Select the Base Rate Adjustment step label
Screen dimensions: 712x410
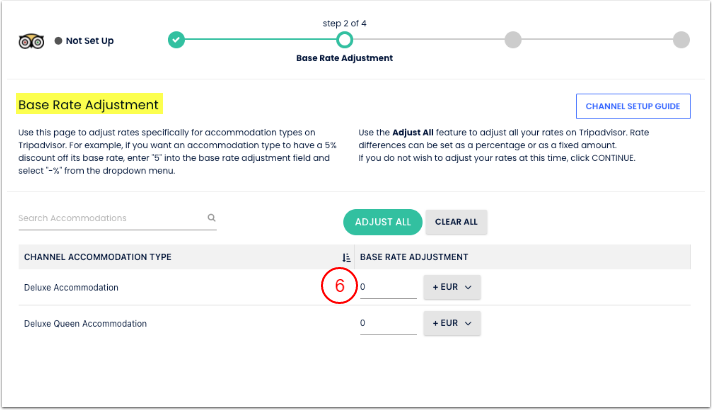(x=344, y=58)
